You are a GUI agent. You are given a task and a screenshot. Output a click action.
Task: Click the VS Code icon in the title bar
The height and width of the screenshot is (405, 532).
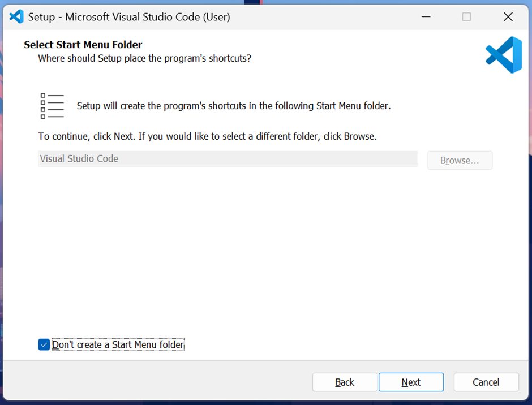[x=16, y=16]
